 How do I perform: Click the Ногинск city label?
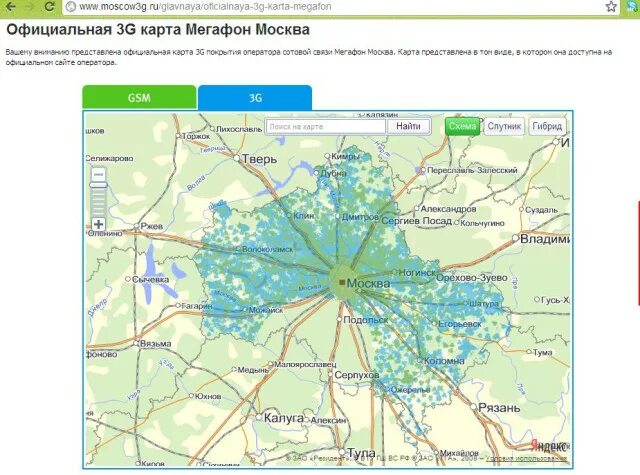coord(417,272)
